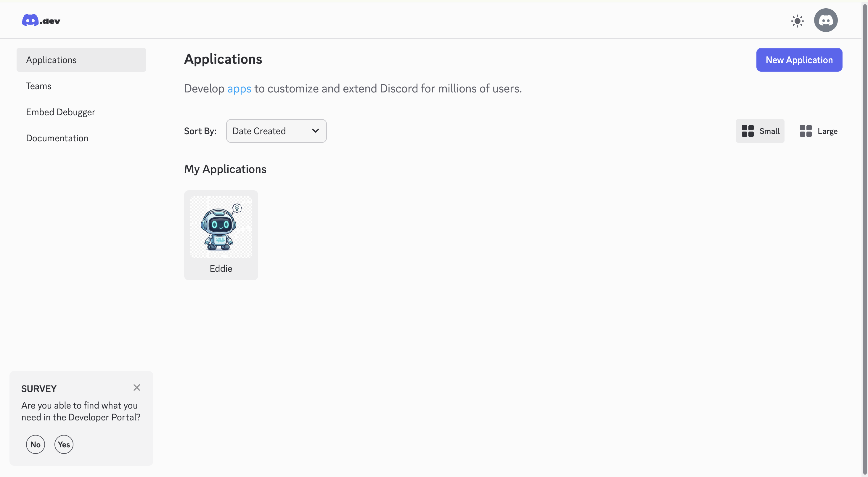Click the New Application button
Viewport: 868px width, 477px height.
click(799, 60)
